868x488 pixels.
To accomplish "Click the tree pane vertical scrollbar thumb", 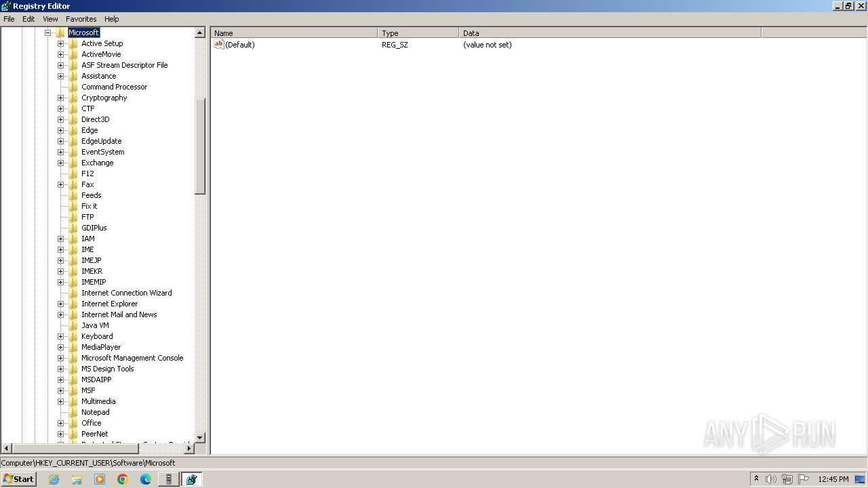I will [200, 146].
